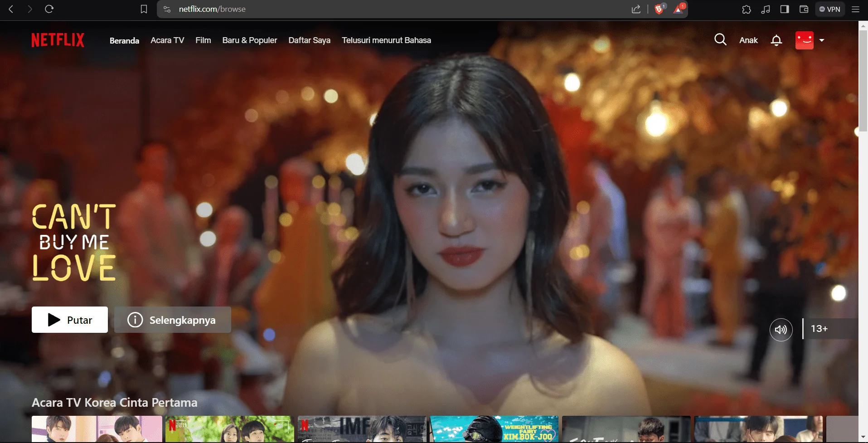868x443 pixels.
Task: Click the red profile avatar
Action: coord(805,40)
